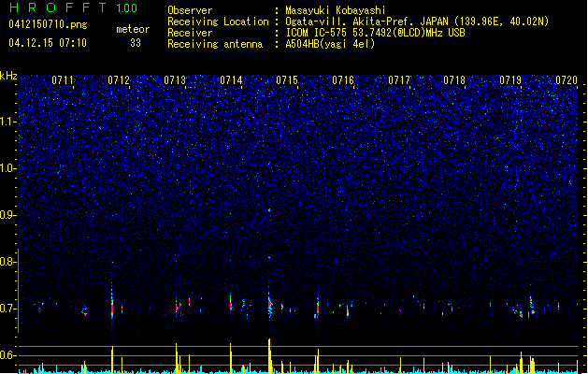Click the 0711 time marker
The image size is (588, 374).
pyautogui.click(x=63, y=80)
